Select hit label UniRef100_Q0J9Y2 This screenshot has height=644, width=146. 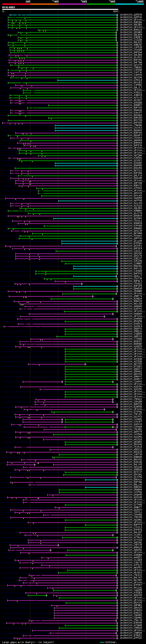(x=131, y=58)
